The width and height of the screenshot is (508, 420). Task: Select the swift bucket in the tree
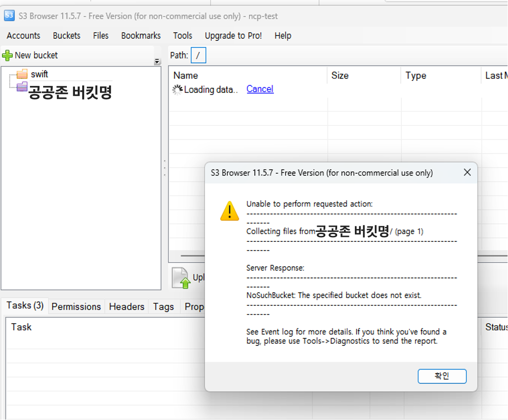[x=40, y=74]
